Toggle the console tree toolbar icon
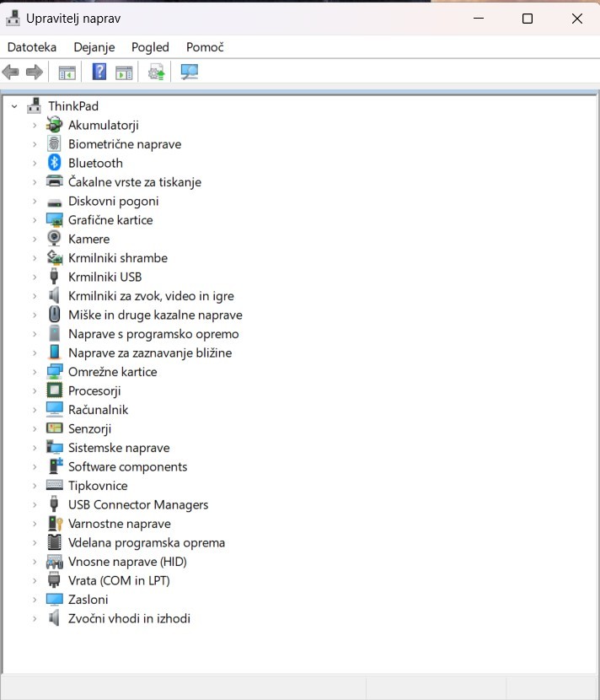The image size is (600, 700). point(67,73)
